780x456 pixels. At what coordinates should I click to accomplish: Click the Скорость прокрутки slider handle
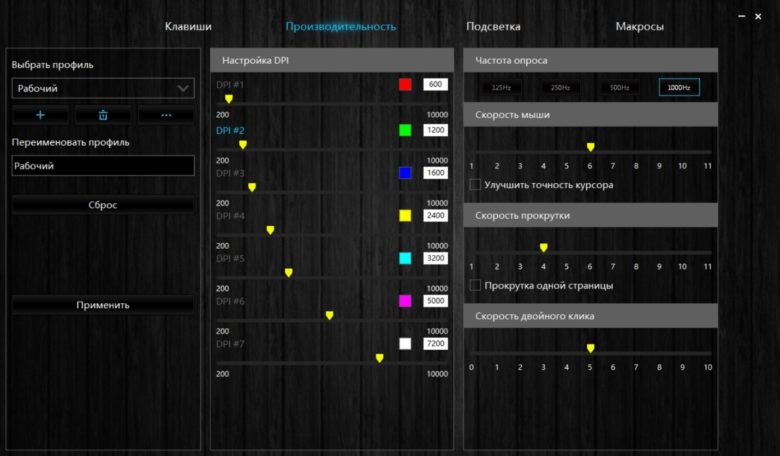tap(544, 248)
